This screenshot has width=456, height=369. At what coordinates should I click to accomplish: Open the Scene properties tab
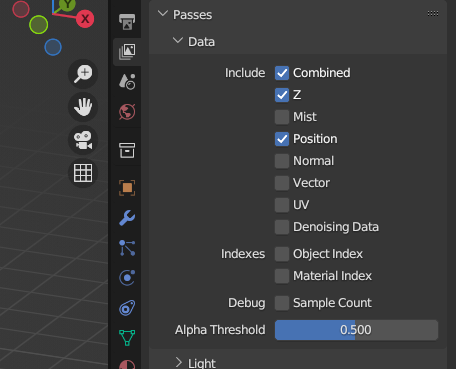point(127,81)
